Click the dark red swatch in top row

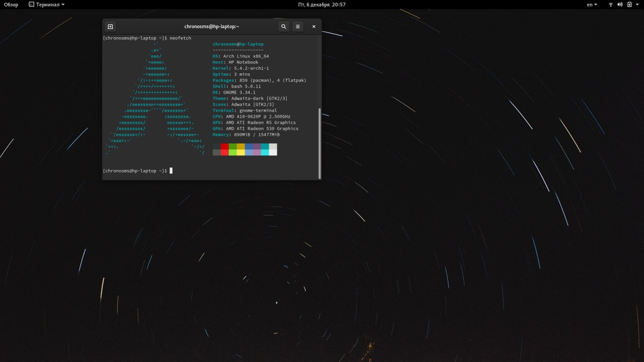click(x=225, y=146)
